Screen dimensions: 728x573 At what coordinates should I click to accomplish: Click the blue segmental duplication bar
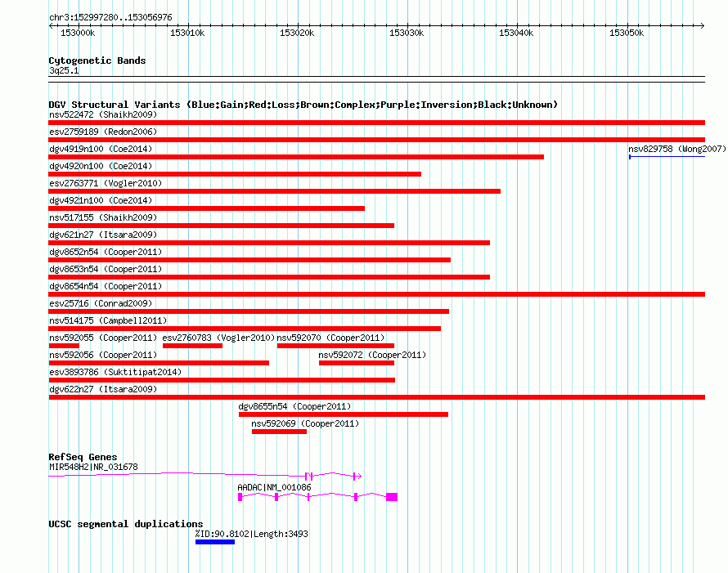[215, 542]
